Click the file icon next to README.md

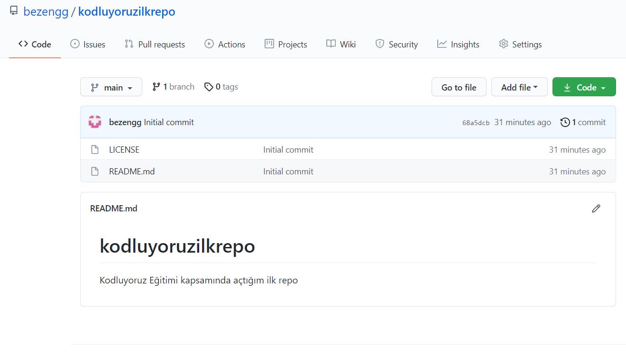tap(95, 172)
